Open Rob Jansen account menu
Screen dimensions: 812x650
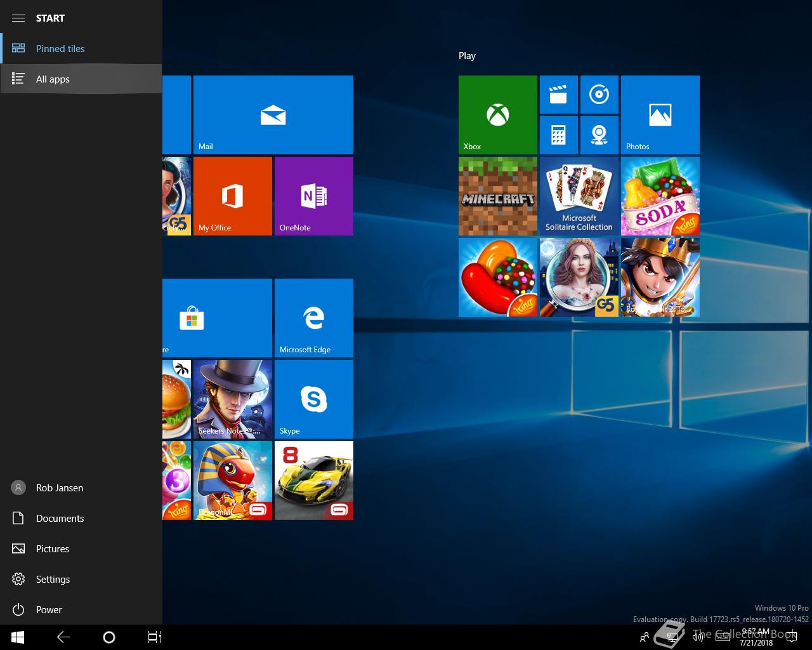[81, 487]
